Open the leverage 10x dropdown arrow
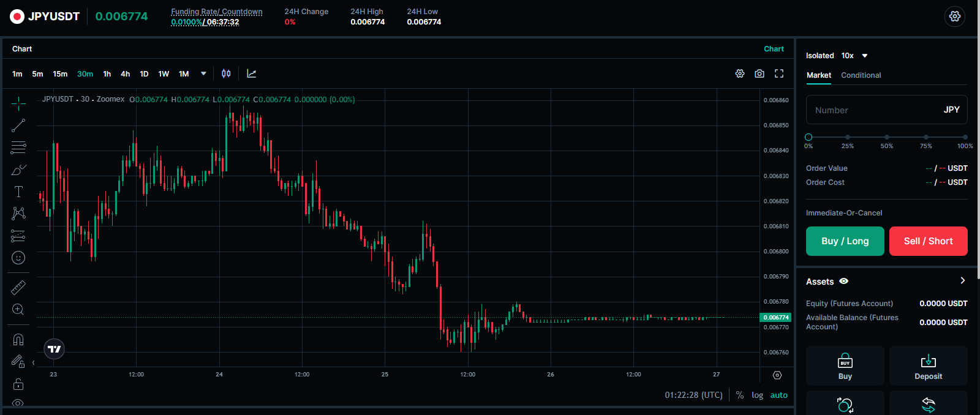This screenshot has width=980, height=415. click(x=865, y=56)
